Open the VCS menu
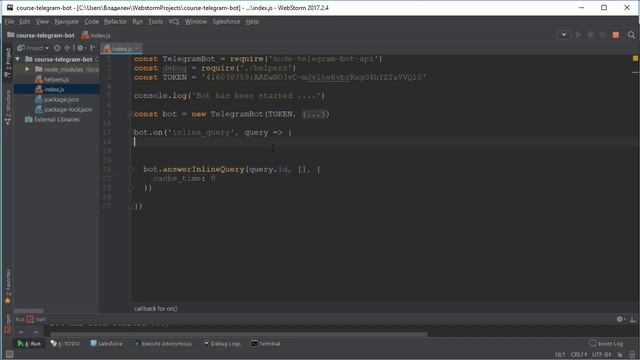Screen dimensions: 640x360 174,22
